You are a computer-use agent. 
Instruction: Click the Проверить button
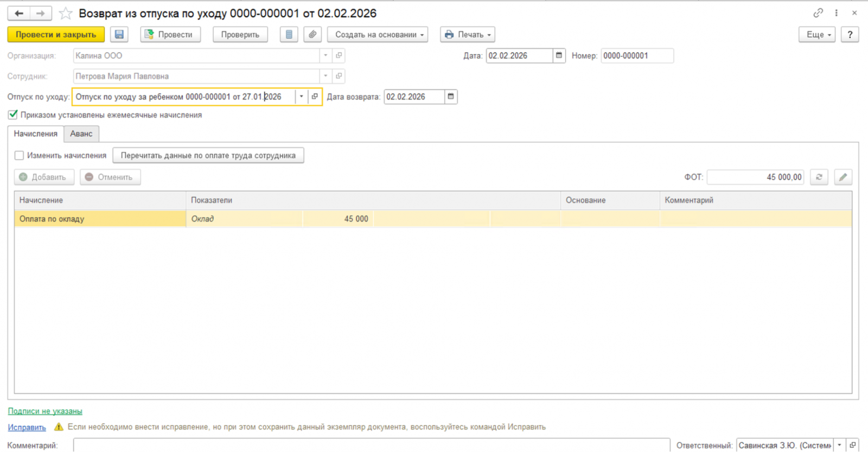click(x=240, y=35)
